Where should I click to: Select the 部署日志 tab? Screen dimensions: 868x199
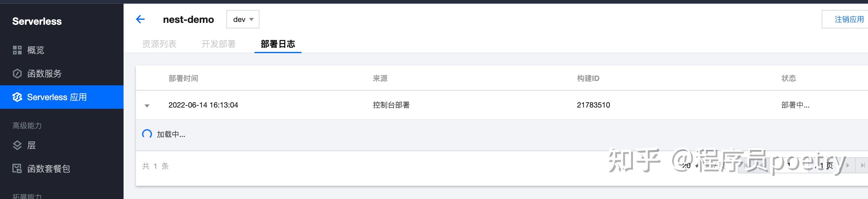[x=277, y=44]
